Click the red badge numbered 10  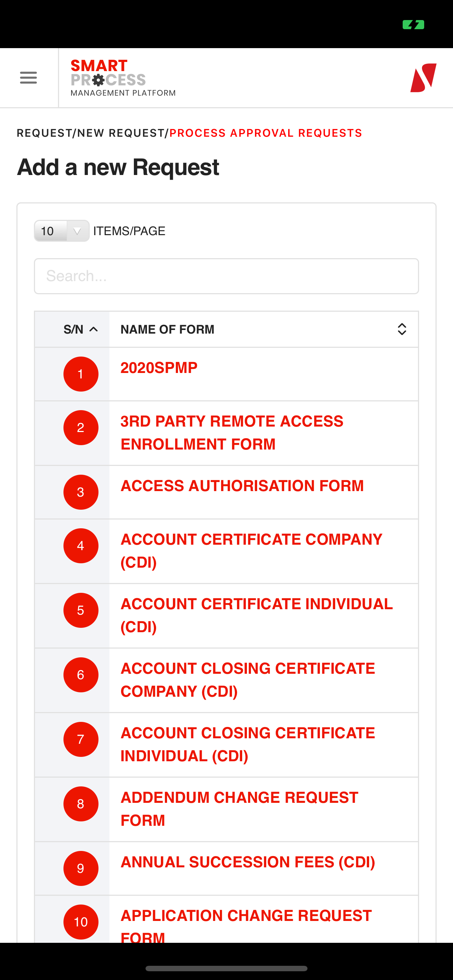click(x=81, y=922)
